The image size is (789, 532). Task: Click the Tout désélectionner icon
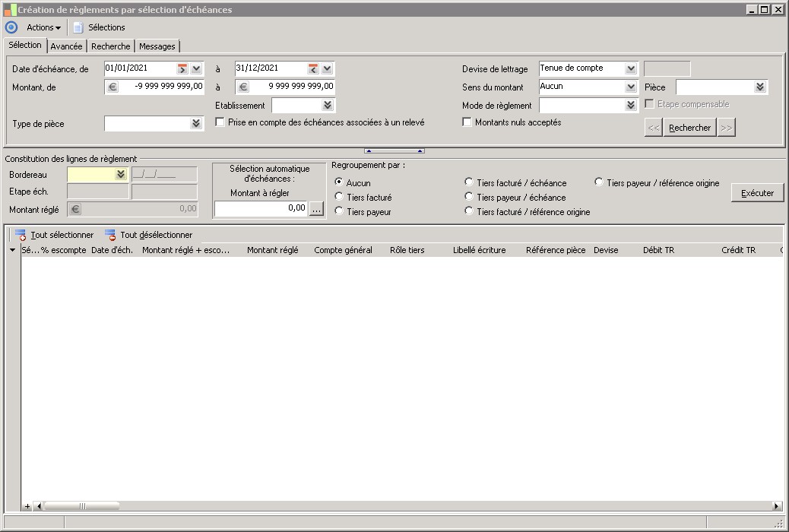tap(110, 236)
